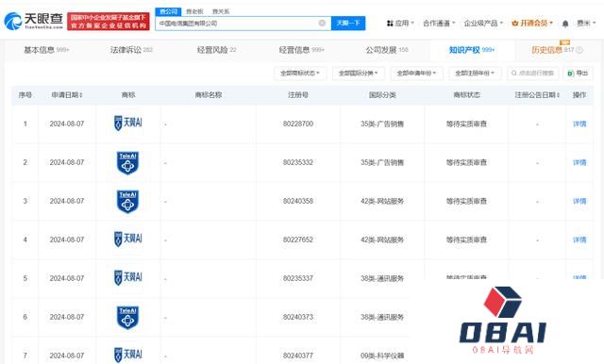Clear the search box with the X icon
Screen dimensions: 604x364
coord(322,23)
